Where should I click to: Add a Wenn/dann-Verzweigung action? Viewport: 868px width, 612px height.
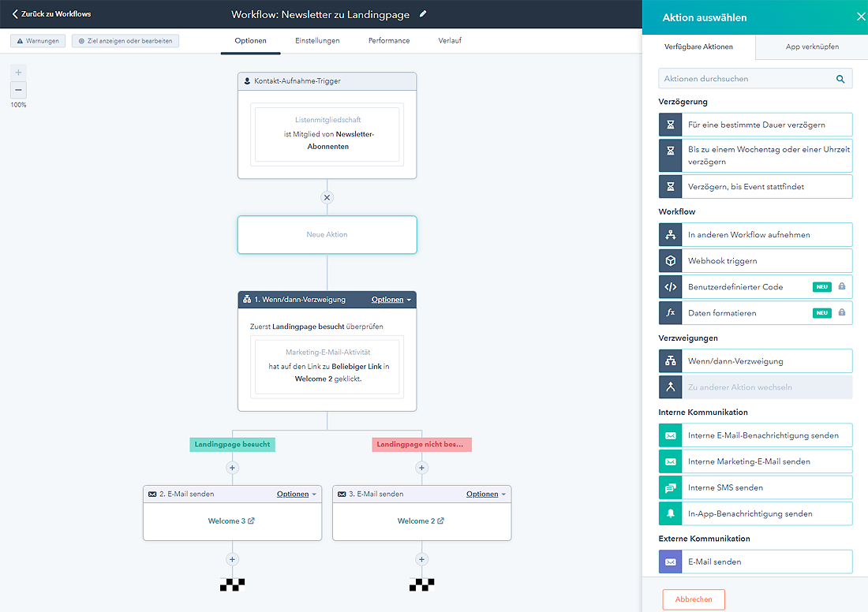755,360
